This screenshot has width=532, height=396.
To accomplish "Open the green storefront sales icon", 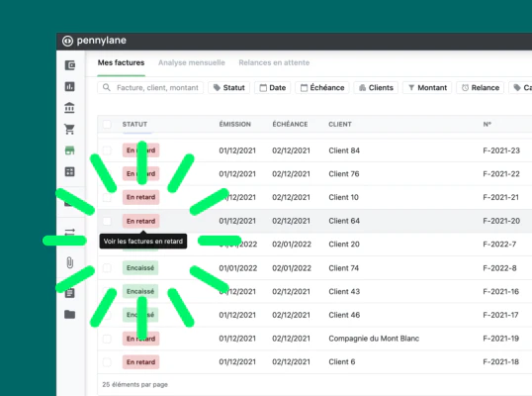I will pos(69,150).
